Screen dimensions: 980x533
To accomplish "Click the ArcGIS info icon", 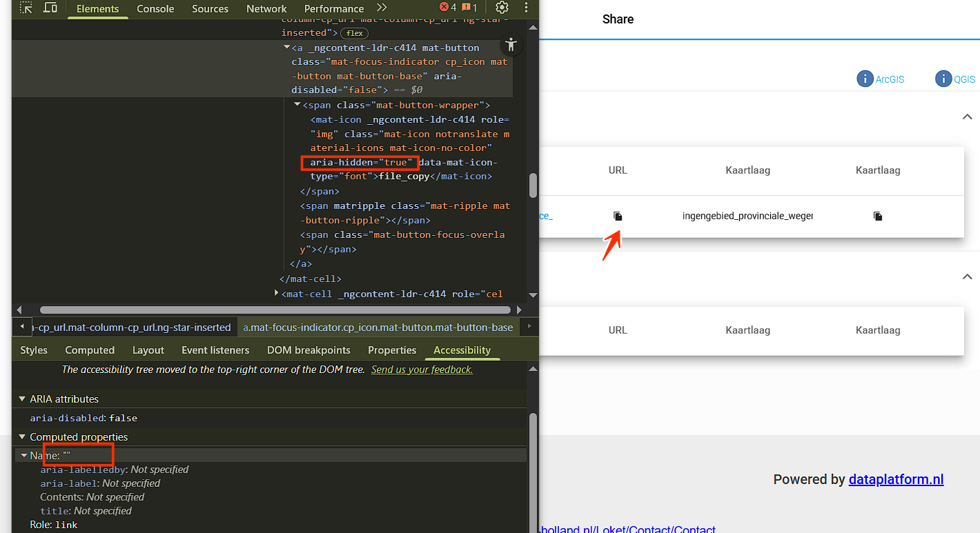I will tap(865, 79).
